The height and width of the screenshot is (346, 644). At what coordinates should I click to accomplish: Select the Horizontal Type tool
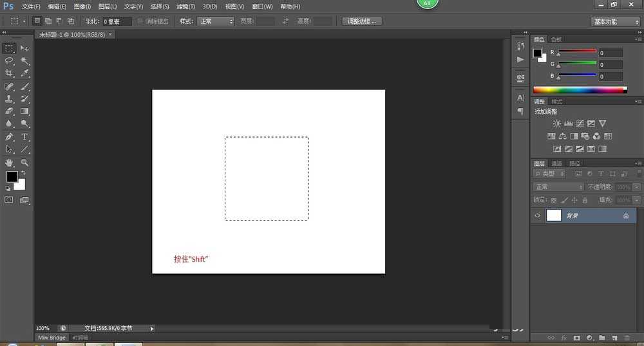pyautogui.click(x=25, y=136)
